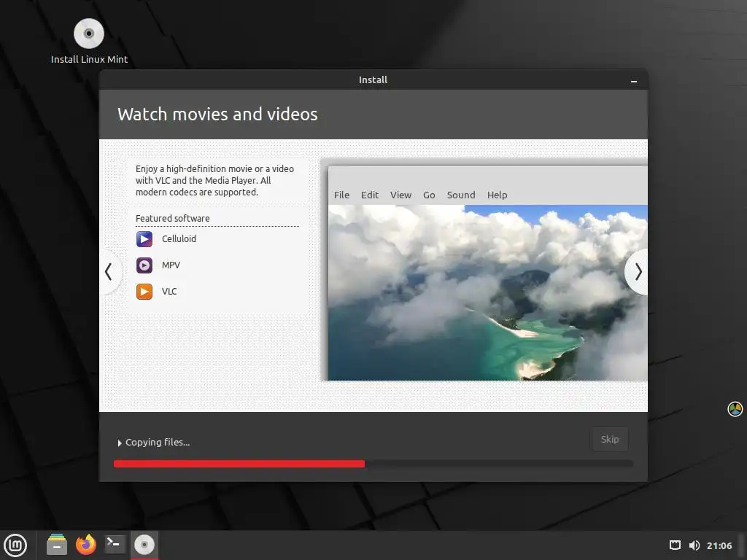
Task: Open the Help menu in the slide
Action: (497, 195)
